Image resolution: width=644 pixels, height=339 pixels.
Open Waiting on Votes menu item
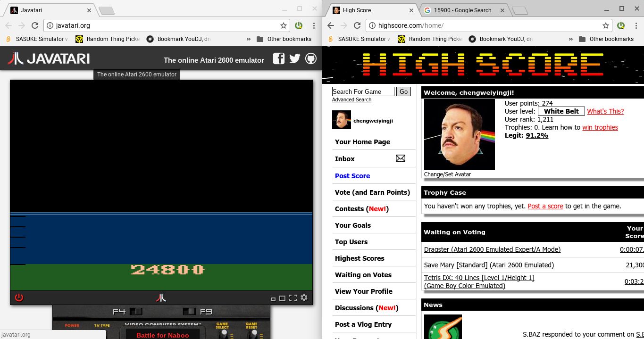coord(363,275)
